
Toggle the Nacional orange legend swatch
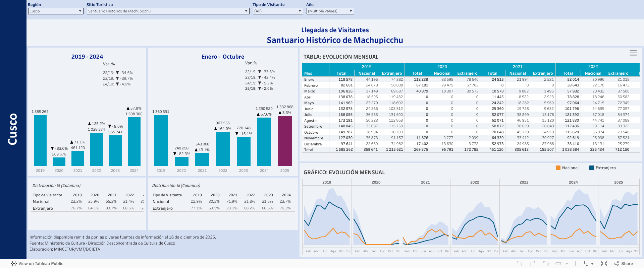pos(558,168)
